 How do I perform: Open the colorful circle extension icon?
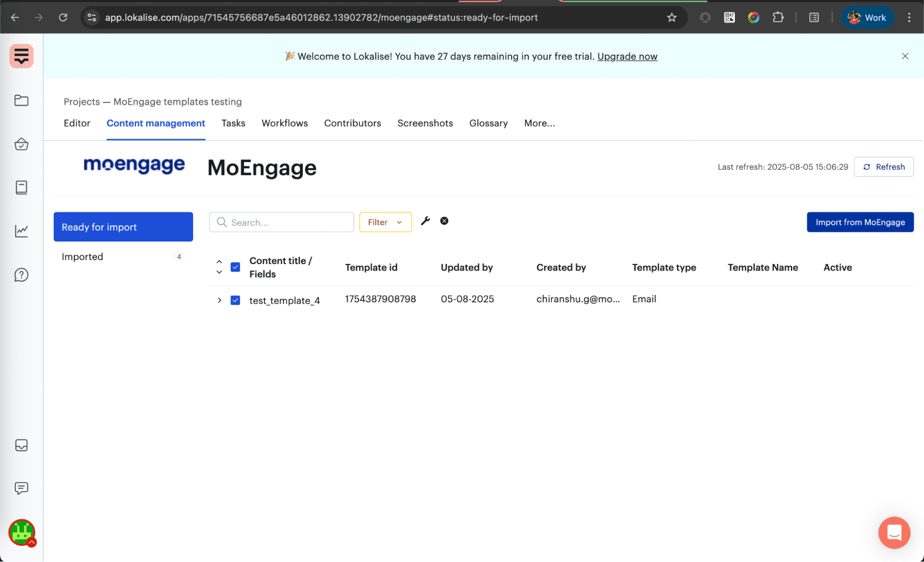753,18
